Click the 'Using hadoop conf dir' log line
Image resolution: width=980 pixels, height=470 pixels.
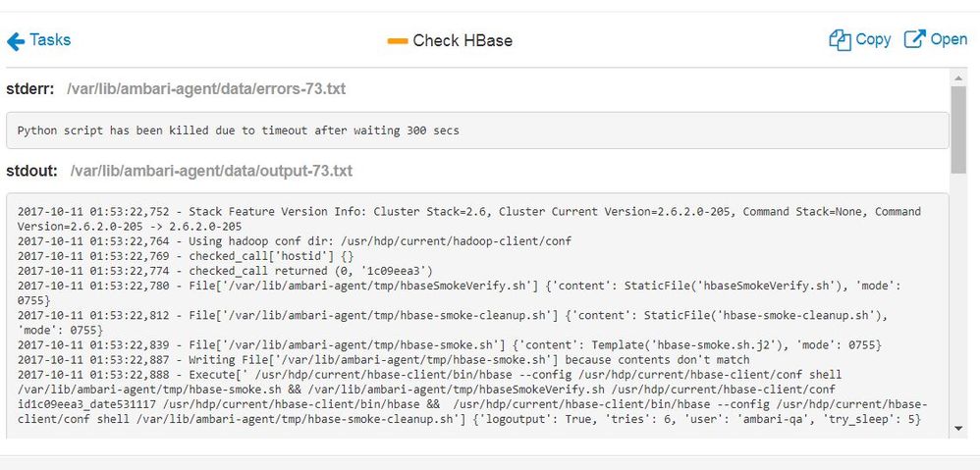[295, 241]
